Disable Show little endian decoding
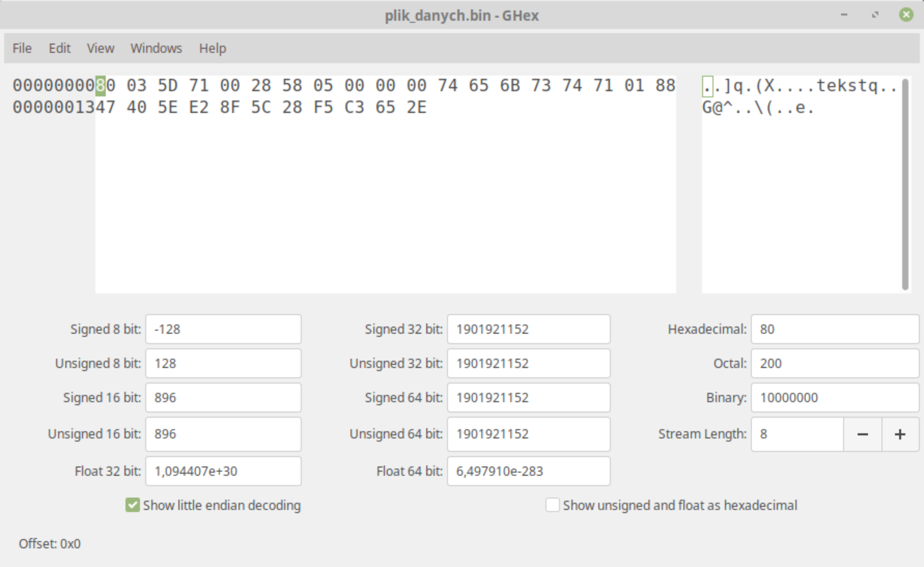Viewport: 924px width, 567px height. pos(133,505)
